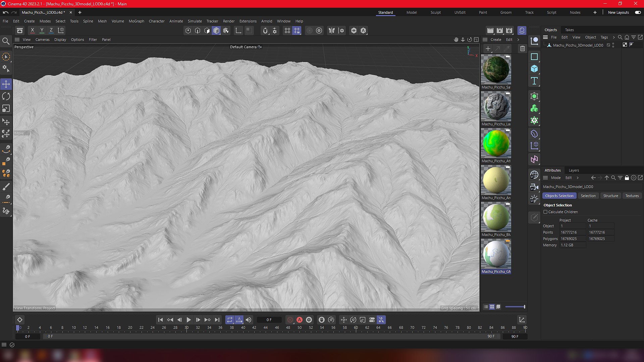Screen dimensions: 644x362
Task: Click the Light object icon
Action: (534, 199)
